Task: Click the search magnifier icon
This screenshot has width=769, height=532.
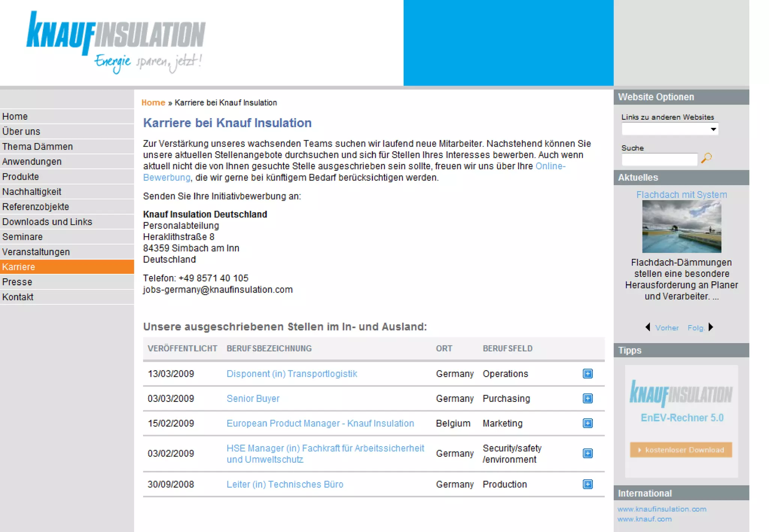Action: coord(706,158)
